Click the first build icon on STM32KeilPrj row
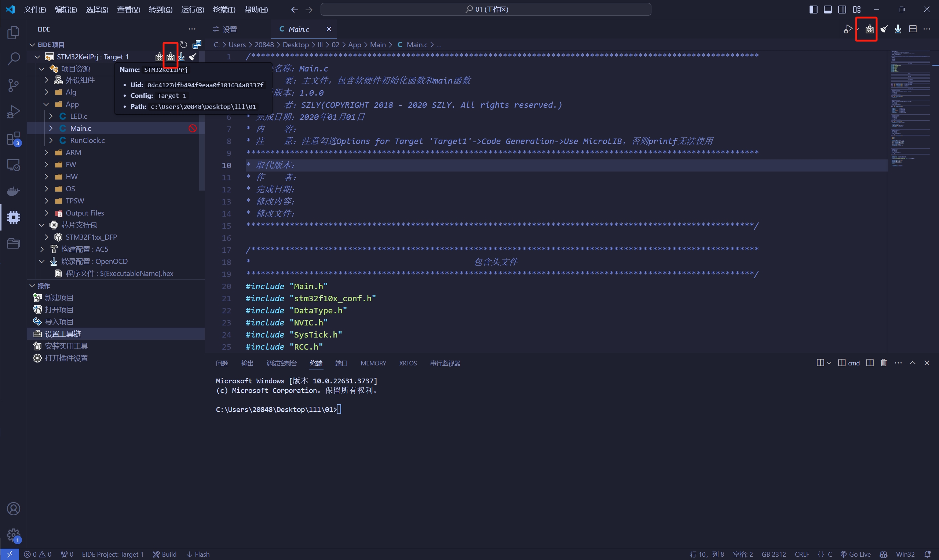Viewport: 939px width, 560px height. [159, 56]
